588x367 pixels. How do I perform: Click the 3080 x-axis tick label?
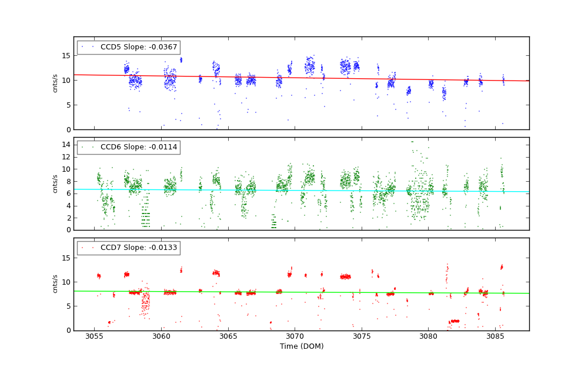[x=428, y=336]
